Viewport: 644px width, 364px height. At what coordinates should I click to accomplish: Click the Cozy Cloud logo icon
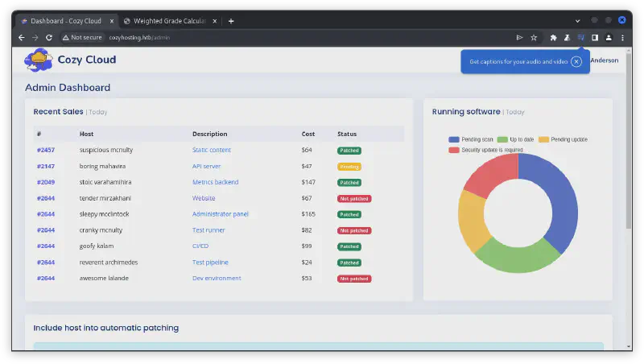coord(37,60)
